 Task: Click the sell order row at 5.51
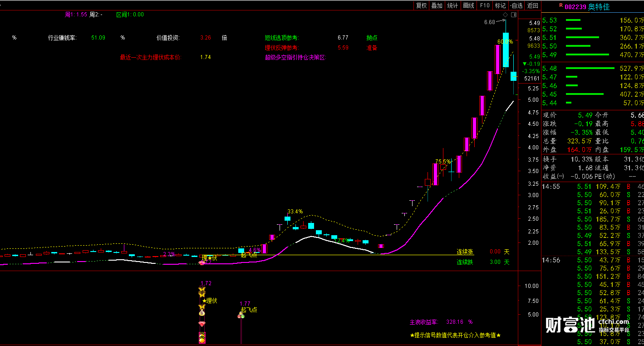coord(593,38)
